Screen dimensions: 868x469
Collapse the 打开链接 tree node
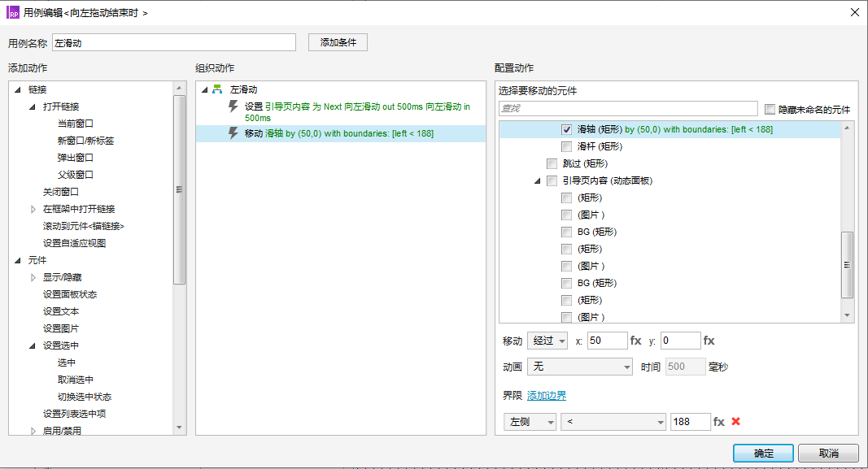[32, 106]
